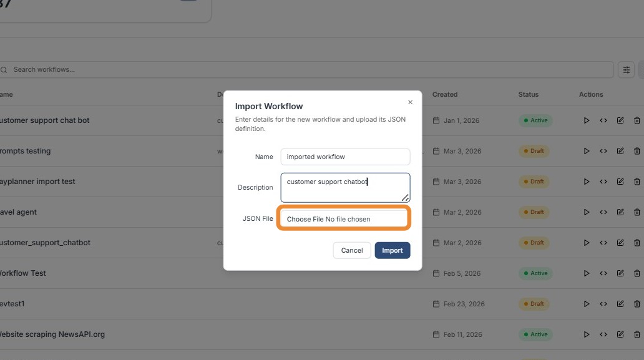Close the Import Workflow dialog
Image resolution: width=644 pixels, height=360 pixels.
tap(410, 102)
